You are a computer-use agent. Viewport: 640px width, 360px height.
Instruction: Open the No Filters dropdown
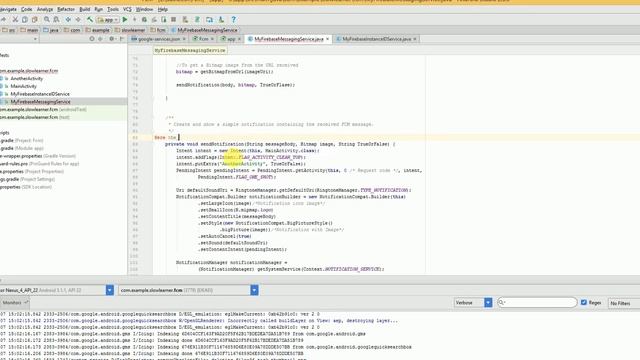pyautogui.click(x=624, y=303)
